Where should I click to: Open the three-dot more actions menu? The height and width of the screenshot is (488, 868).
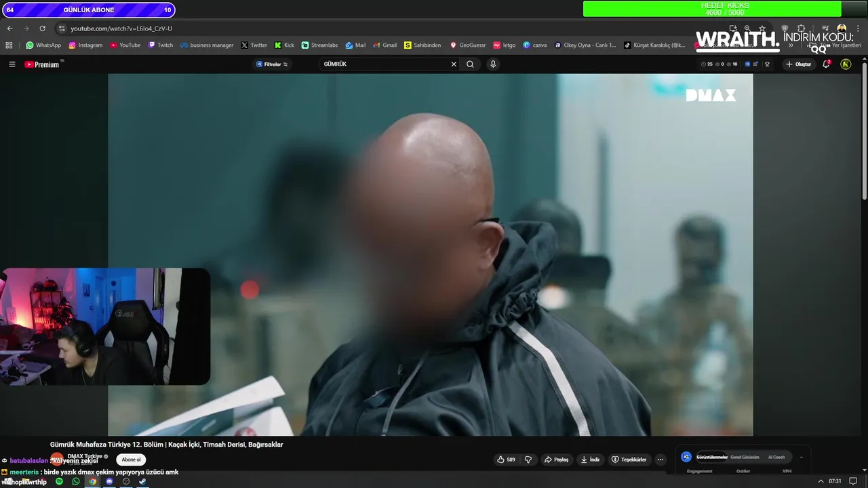(x=660, y=460)
